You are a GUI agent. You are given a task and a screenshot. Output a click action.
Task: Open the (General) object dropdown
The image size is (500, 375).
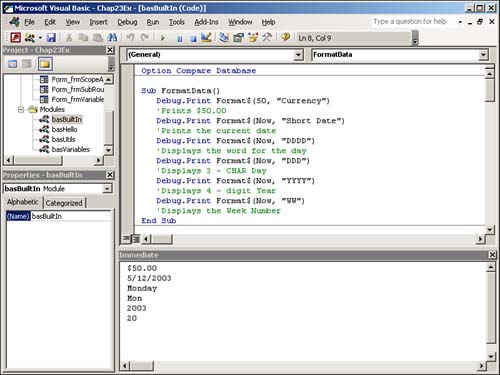point(298,55)
